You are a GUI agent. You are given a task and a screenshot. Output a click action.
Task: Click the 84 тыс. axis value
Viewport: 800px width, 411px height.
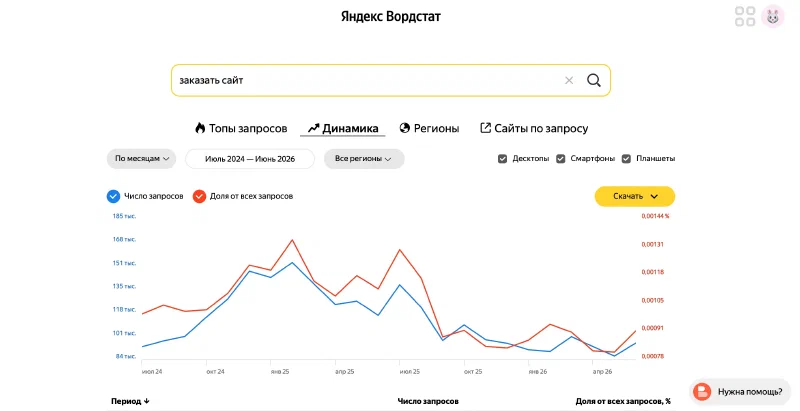point(126,356)
